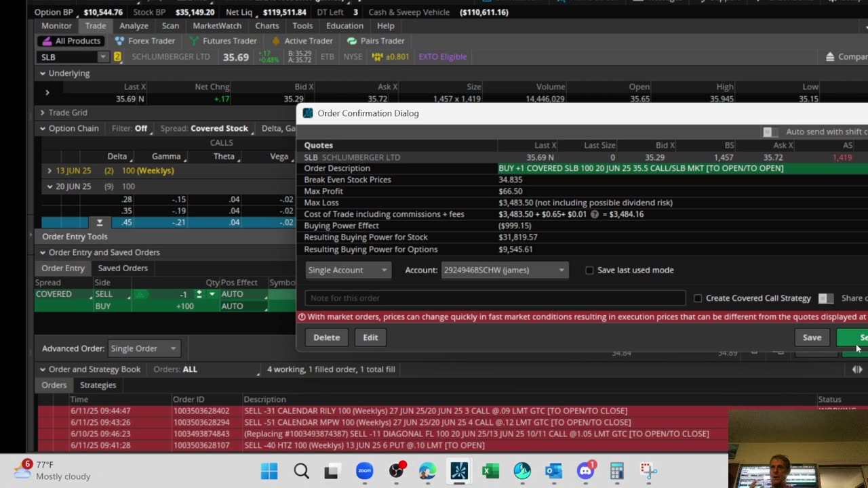Open Outlook from the taskbar

pos(553,471)
